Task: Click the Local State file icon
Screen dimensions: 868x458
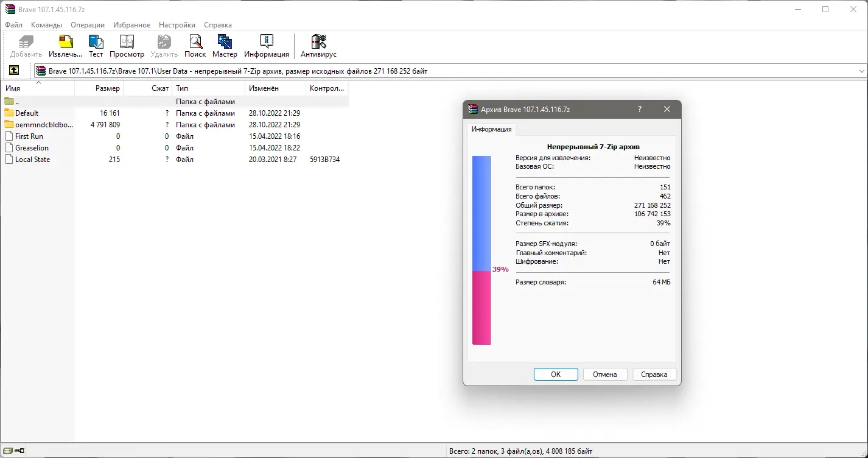Action: 9,160
